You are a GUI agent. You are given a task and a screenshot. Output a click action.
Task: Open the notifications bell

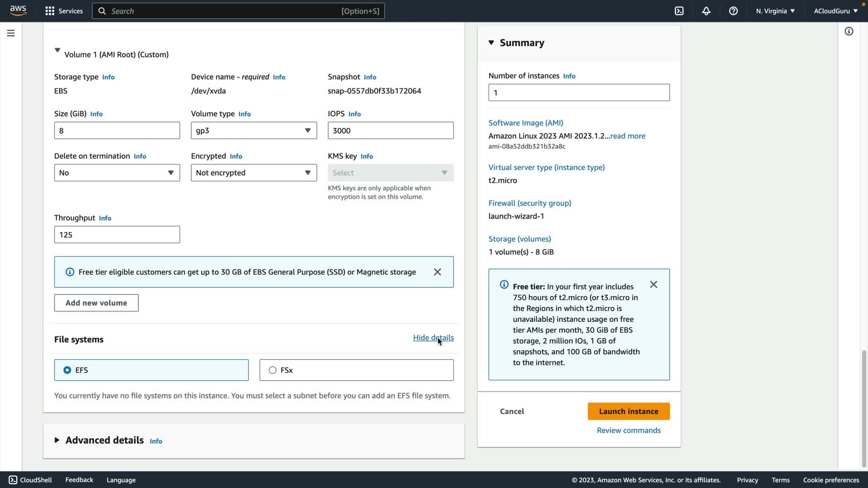706,11
